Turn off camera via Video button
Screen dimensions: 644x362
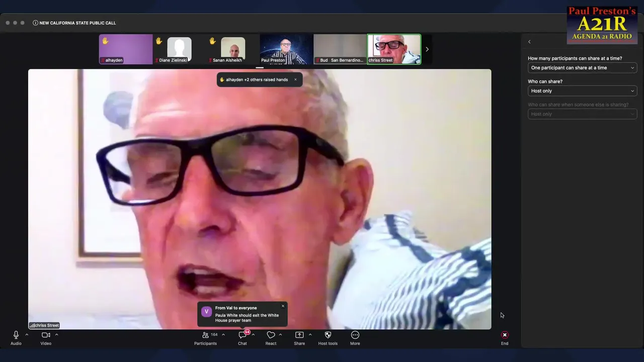point(46,338)
